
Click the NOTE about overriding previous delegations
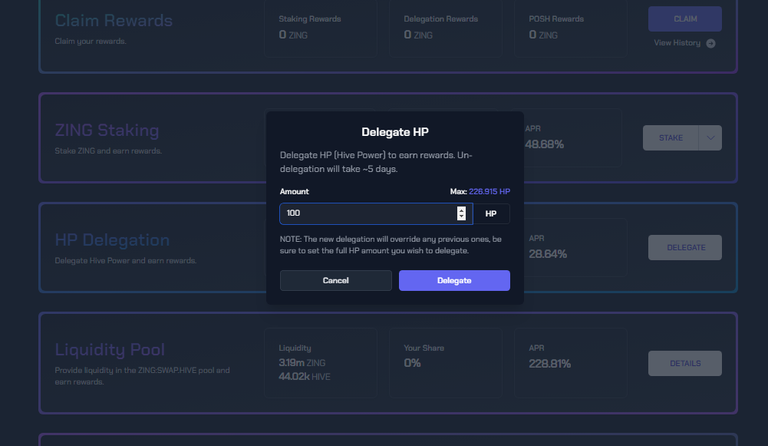point(390,245)
